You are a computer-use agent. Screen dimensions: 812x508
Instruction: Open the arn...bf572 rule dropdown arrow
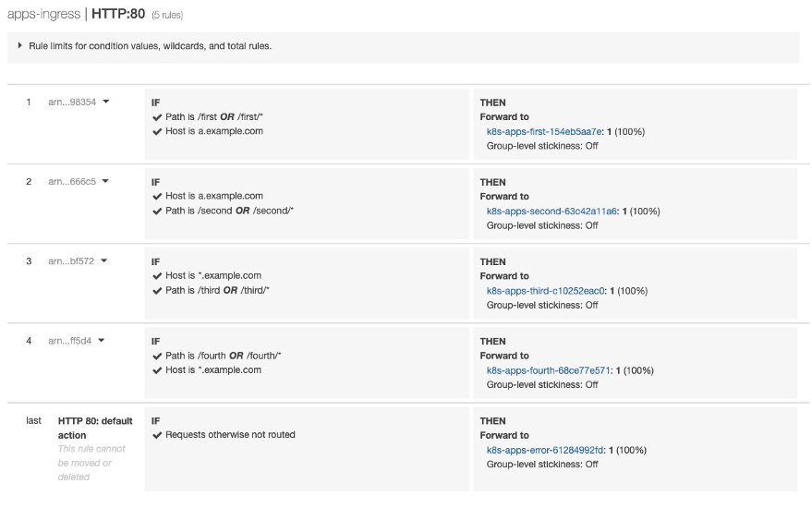104,260
